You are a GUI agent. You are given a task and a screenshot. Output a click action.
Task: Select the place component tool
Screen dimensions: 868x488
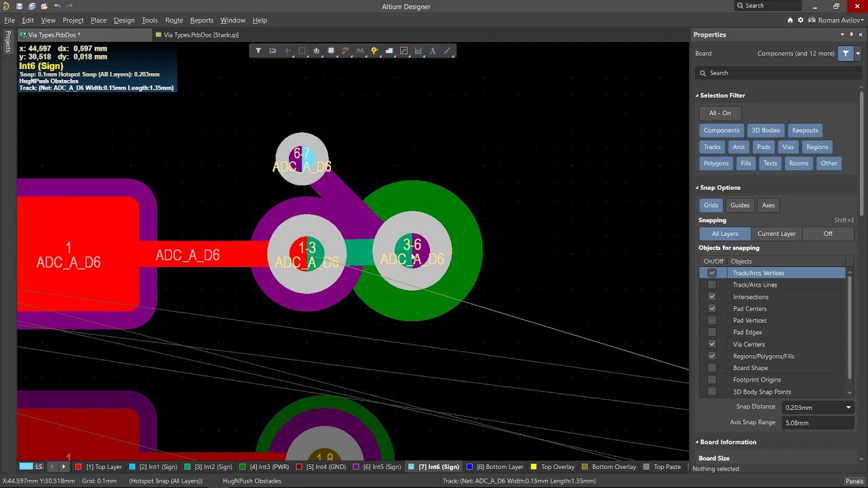pos(331,50)
